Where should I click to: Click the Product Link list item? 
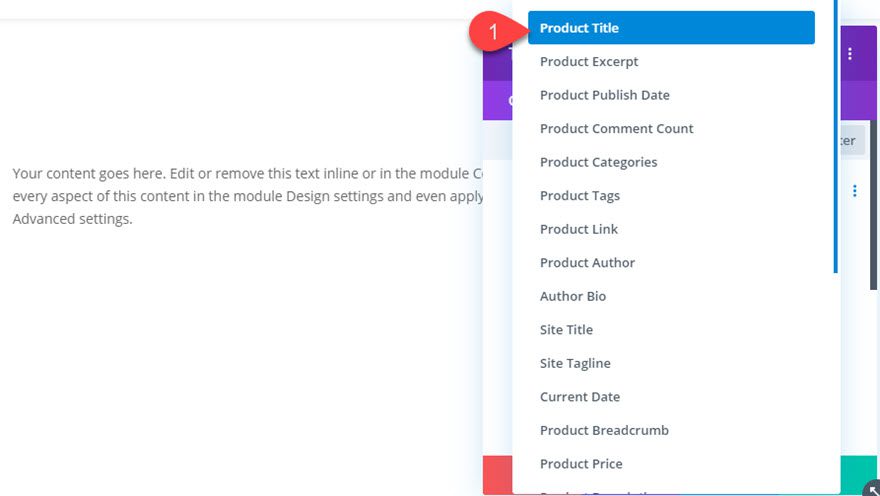tap(578, 229)
